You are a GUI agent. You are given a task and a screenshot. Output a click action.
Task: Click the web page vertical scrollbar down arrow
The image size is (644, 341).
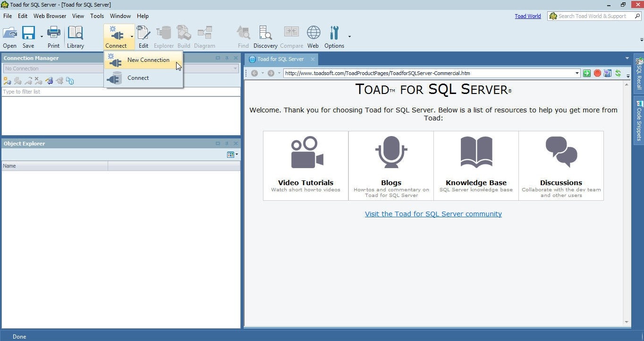click(x=627, y=322)
